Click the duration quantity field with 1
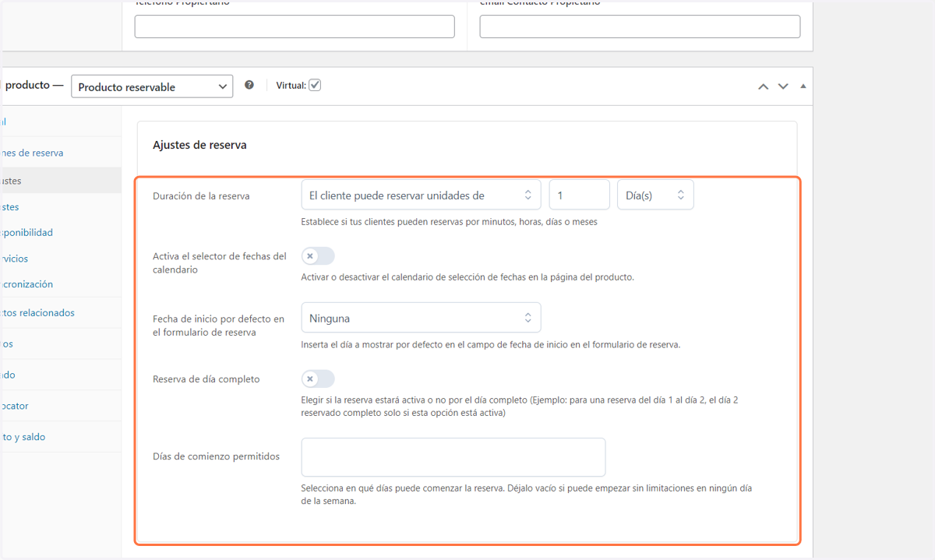 tap(579, 195)
